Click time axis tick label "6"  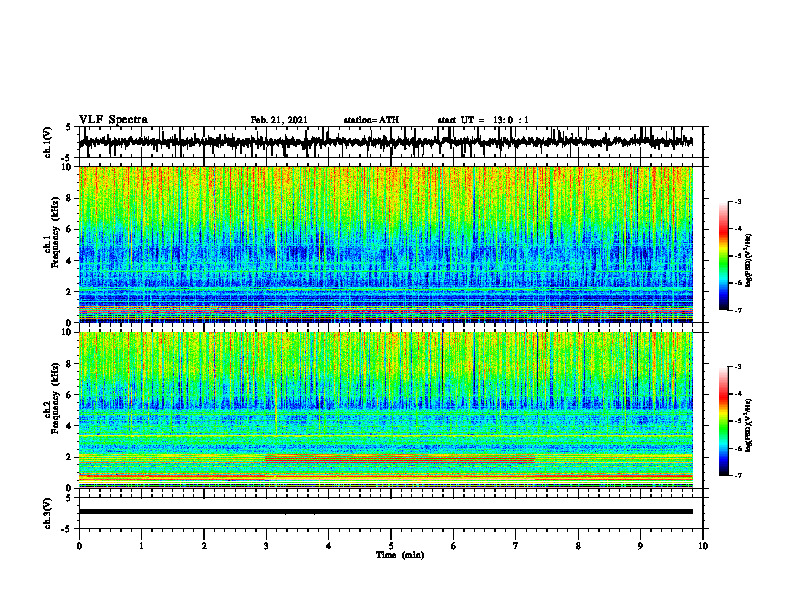click(454, 546)
